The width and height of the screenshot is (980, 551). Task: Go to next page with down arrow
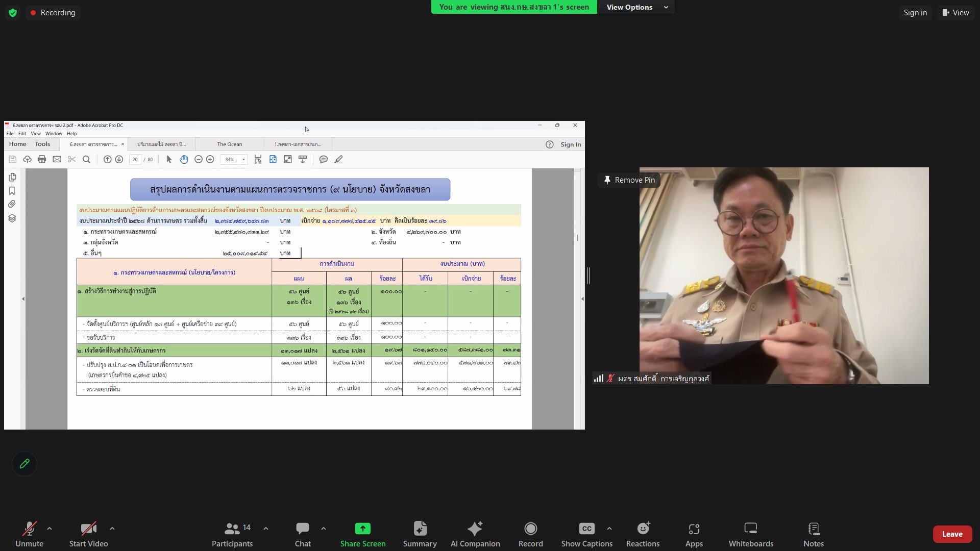click(119, 160)
